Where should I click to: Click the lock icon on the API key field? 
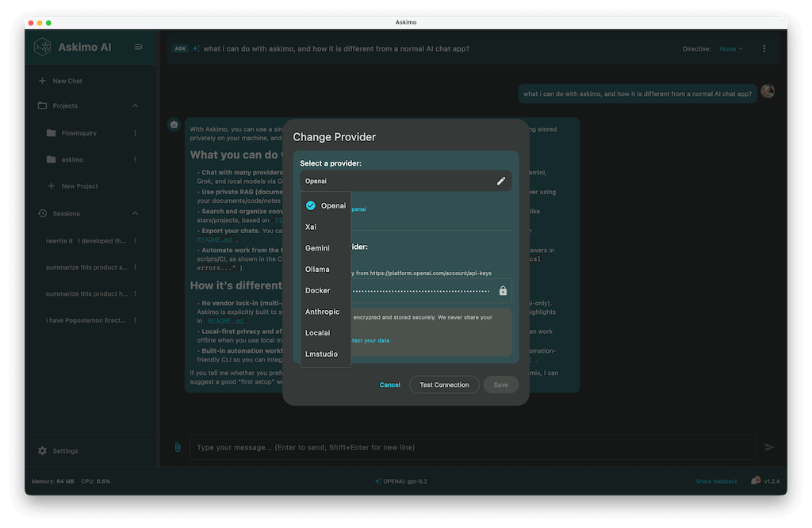503,292
